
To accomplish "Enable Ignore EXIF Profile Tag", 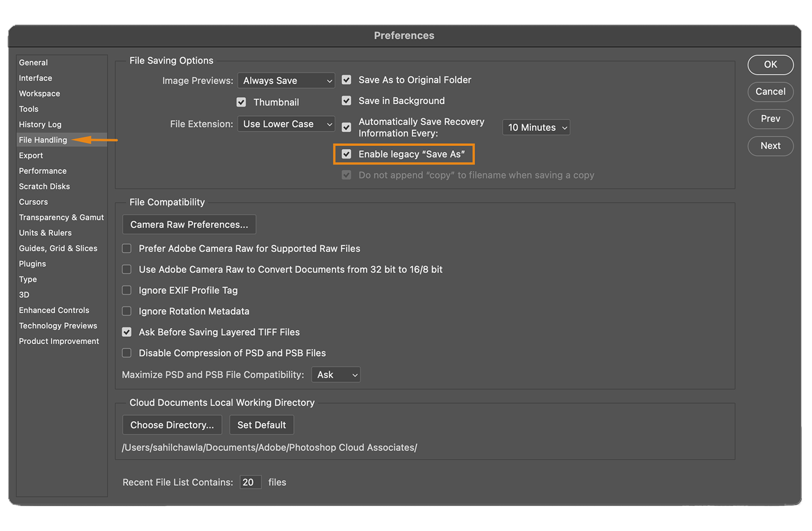I will tap(126, 290).
